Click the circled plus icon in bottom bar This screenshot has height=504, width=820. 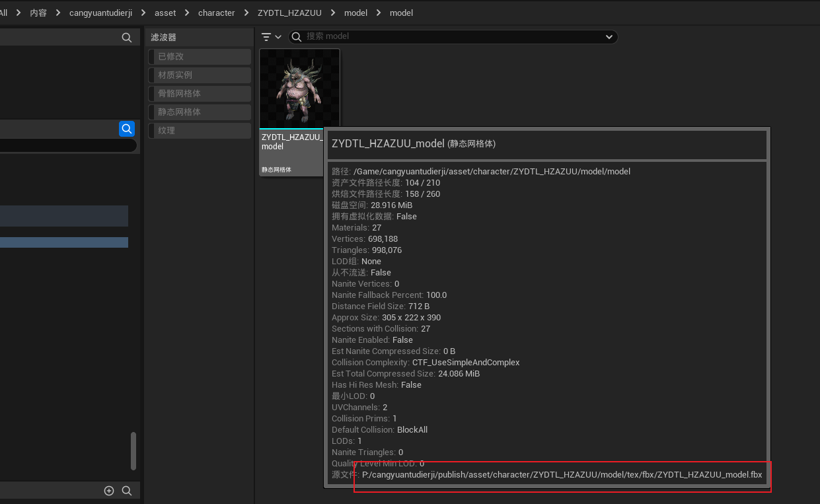pyautogui.click(x=109, y=490)
